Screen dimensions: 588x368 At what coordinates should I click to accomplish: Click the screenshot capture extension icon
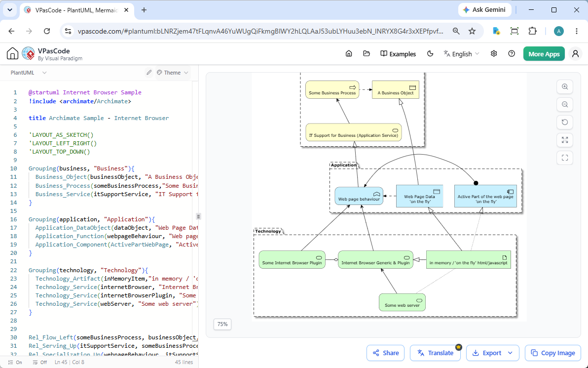pos(514,31)
